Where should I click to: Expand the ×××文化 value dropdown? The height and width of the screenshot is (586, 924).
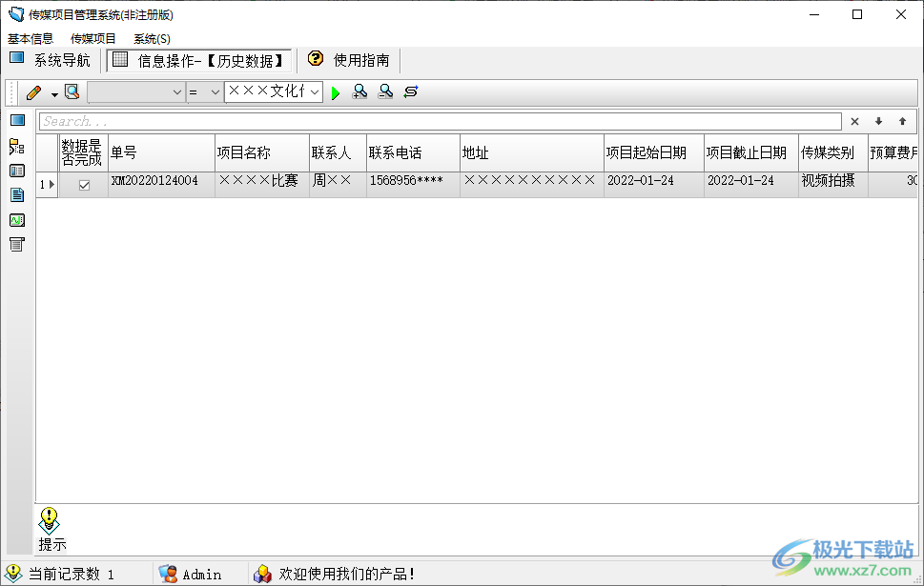[315, 92]
